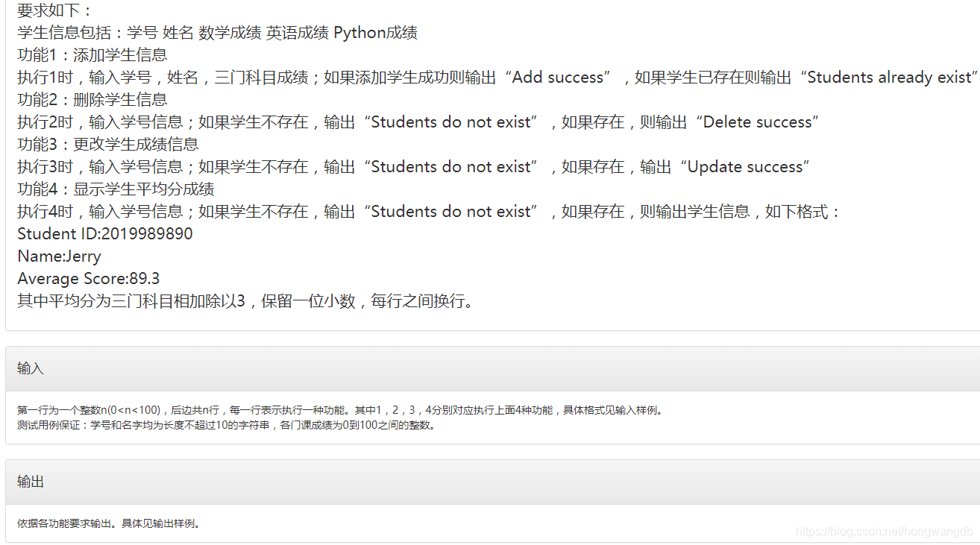
Task: Click the line containing 'Update success'
Action: (x=414, y=167)
